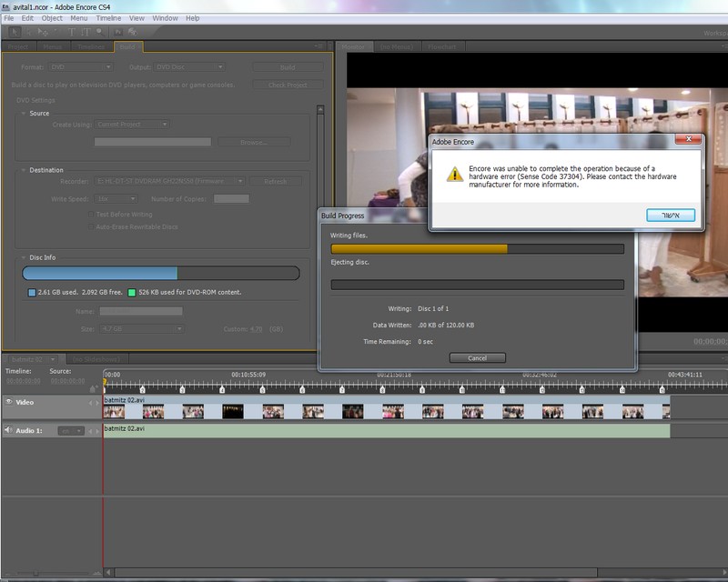This screenshot has width=728, height=582.
Task: Open the Build panel options menu icon
Action: pos(318,46)
